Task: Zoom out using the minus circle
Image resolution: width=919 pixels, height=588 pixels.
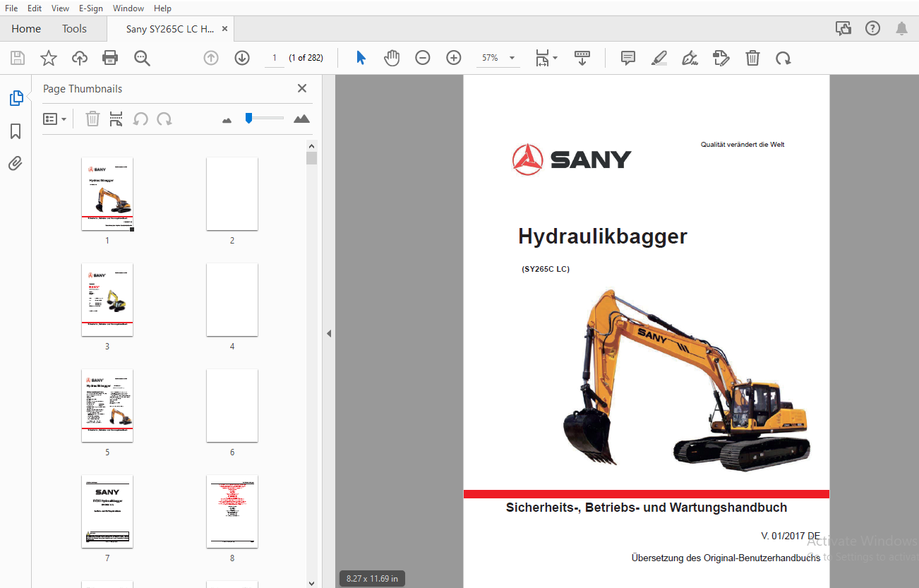Action: tap(423, 58)
